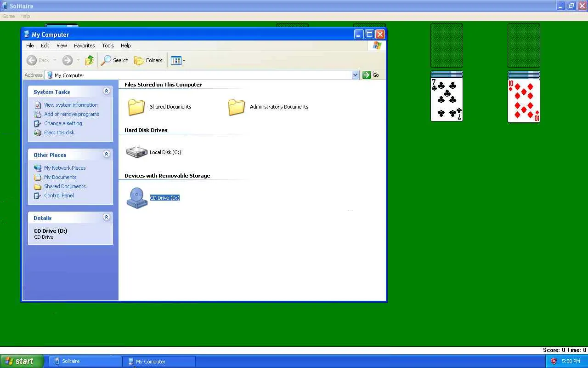Collapse the Other Places panel
This screenshot has width=588, height=368.
tap(106, 154)
